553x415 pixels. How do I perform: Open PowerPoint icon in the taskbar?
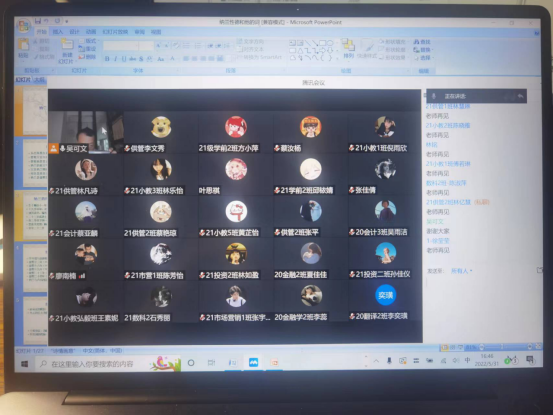tap(274, 362)
